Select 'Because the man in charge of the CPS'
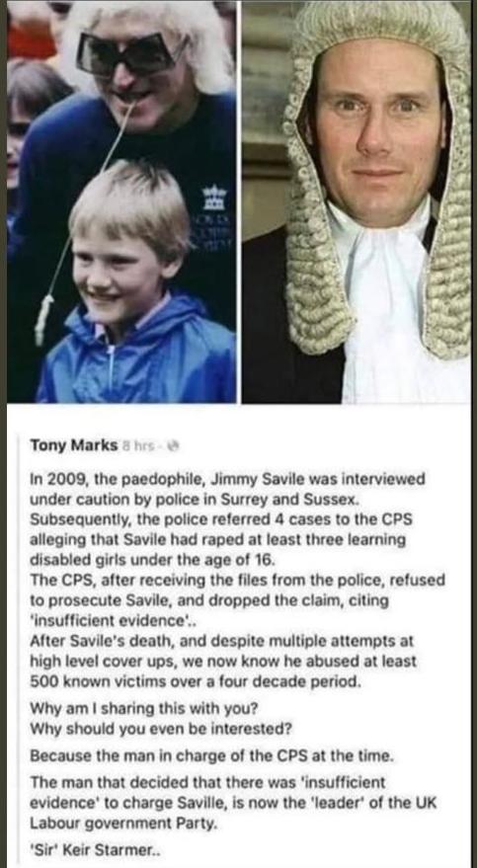 coord(211,755)
